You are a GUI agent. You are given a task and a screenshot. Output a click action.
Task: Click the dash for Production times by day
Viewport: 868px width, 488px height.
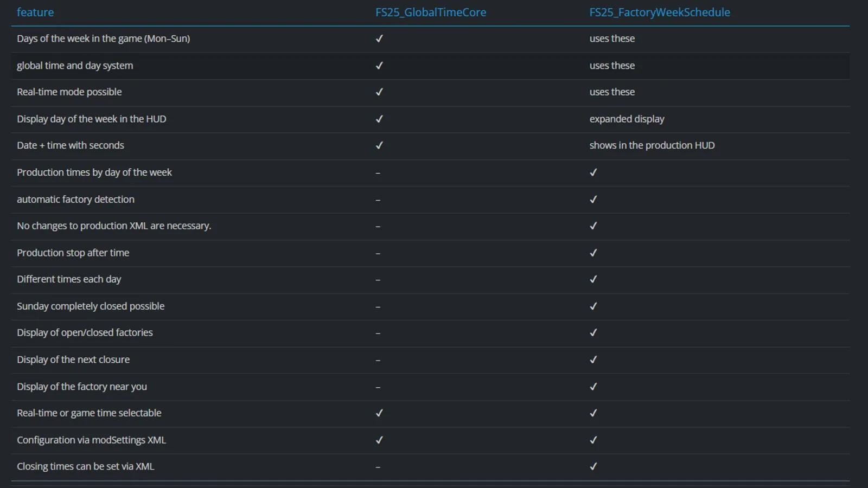[378, 173]
